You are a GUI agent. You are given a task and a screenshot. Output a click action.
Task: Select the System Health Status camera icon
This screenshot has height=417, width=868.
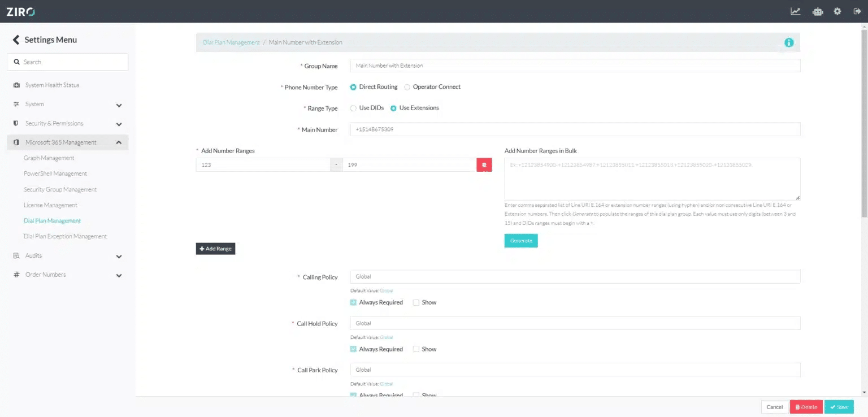click(16, 85)
